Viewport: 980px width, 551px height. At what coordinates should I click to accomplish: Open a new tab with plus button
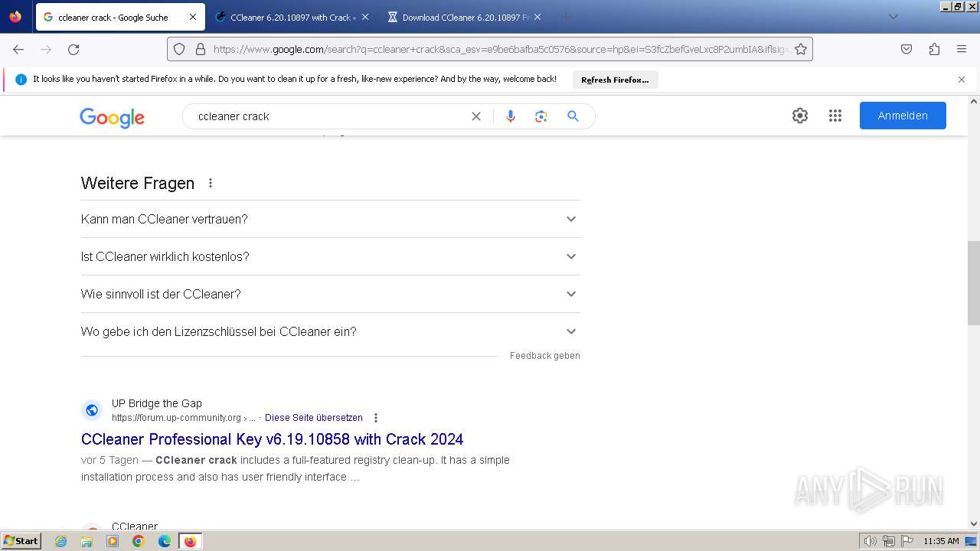[566, 17]
